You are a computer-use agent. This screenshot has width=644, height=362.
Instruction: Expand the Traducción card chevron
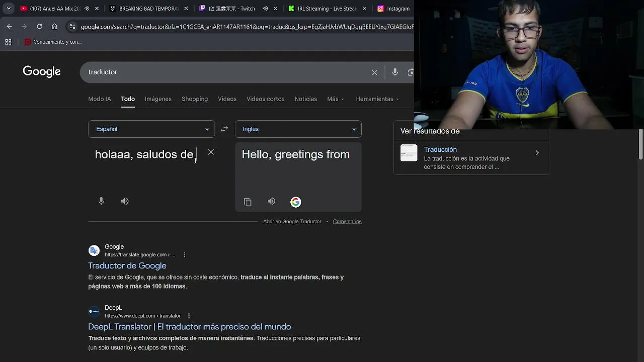pyautogui.click(x=537, y=153)
